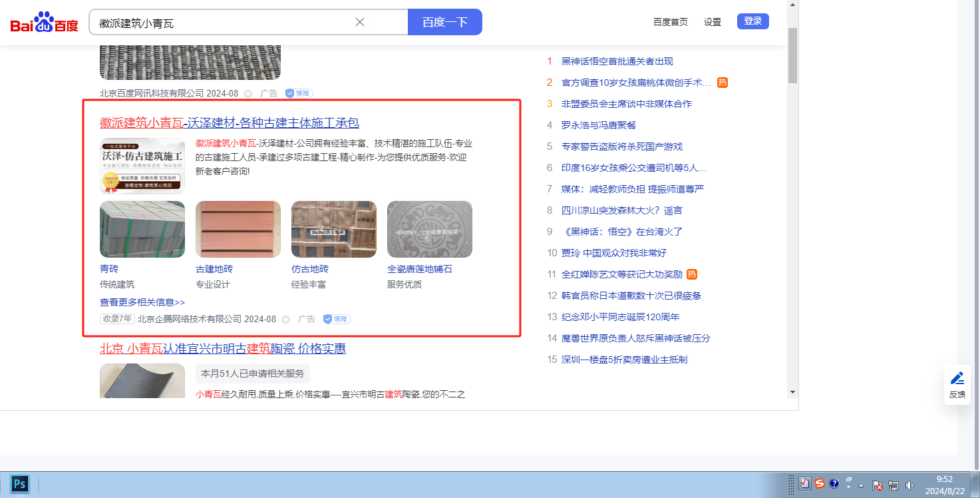Open 北京 小青瓦认准宜兴市明古建筑陶瓷 result title

click(x=223, y=349)
